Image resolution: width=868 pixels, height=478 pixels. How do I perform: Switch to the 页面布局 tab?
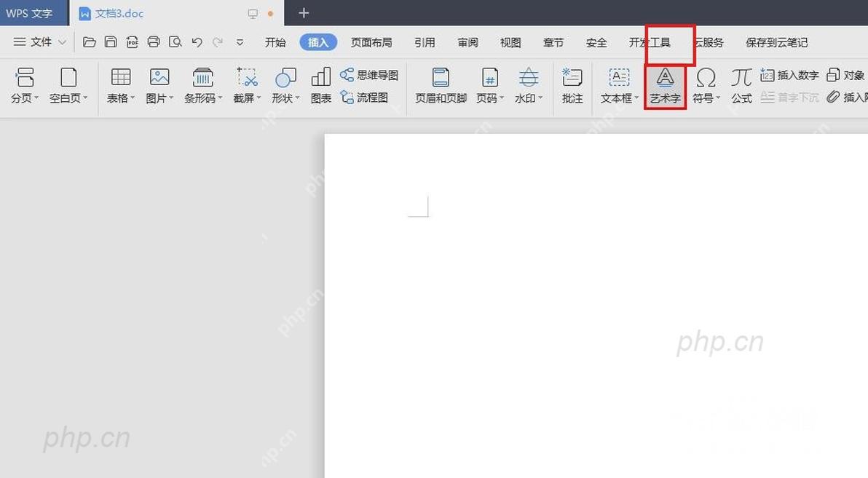click(371, 43)
